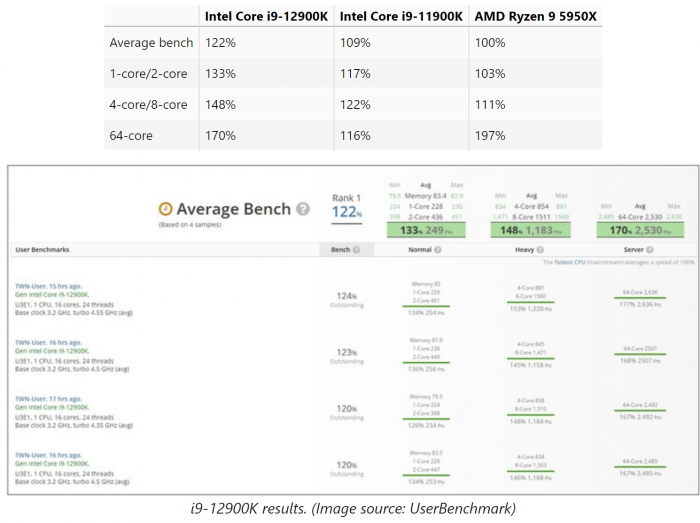
Task: Select the green 133% 249 Pts summary box
Action: click(418, 230)
